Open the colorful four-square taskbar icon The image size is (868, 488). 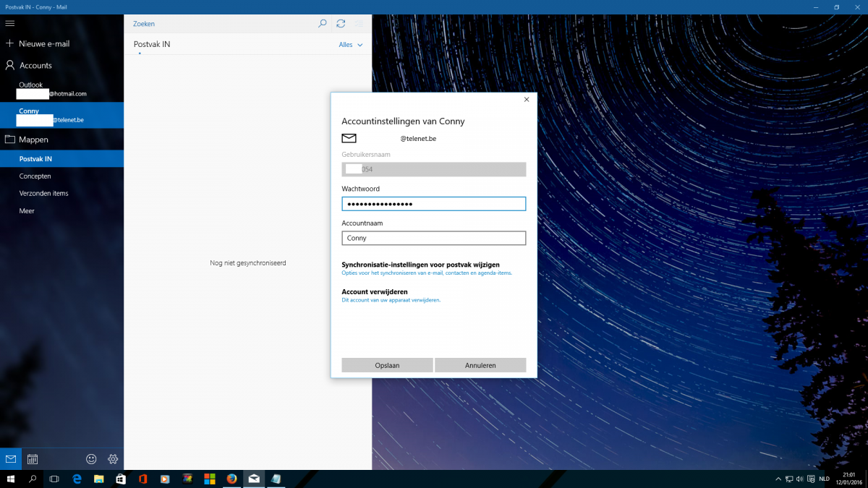coord(210,479)
